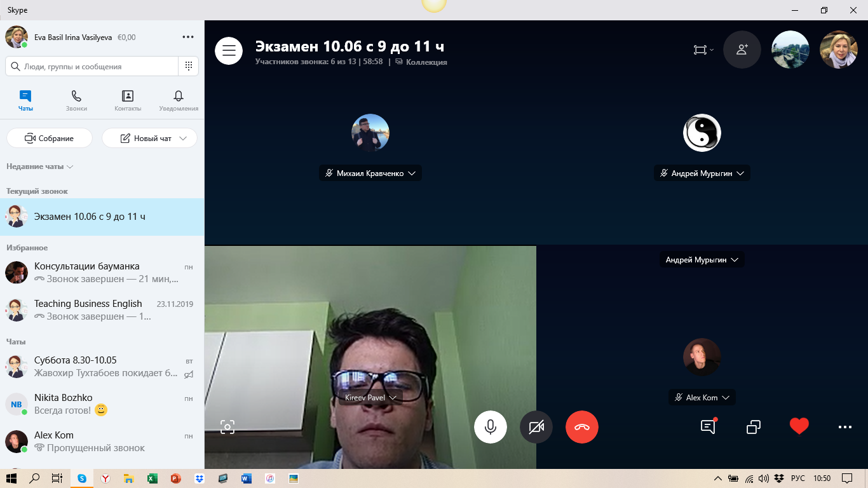Send a heart reaction in call
The width and height of the screenshot is (868, 488).
(x=799, y=426)
